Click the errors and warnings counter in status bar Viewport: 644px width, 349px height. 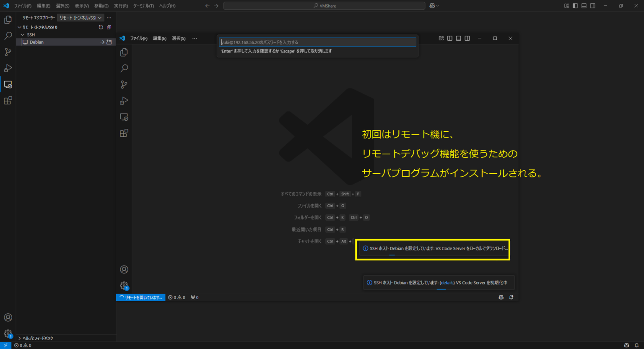point(177,297)
